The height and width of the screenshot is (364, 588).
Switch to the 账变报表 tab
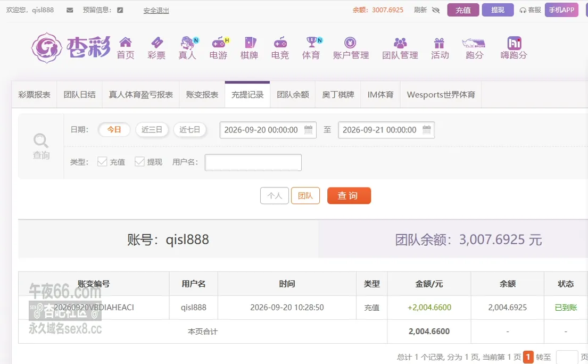[x=202, y=95]
